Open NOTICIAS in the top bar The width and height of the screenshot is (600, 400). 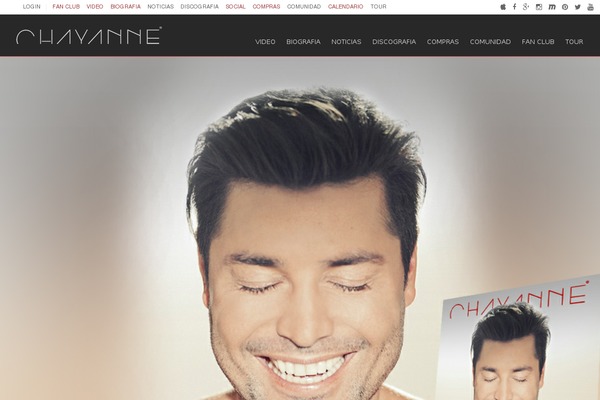point(161,7)
